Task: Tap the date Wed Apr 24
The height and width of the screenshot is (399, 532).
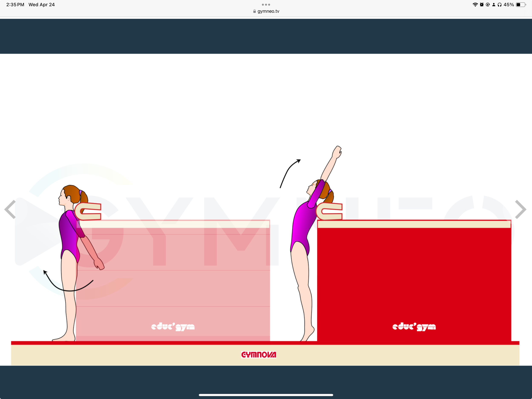Action: 42,4
